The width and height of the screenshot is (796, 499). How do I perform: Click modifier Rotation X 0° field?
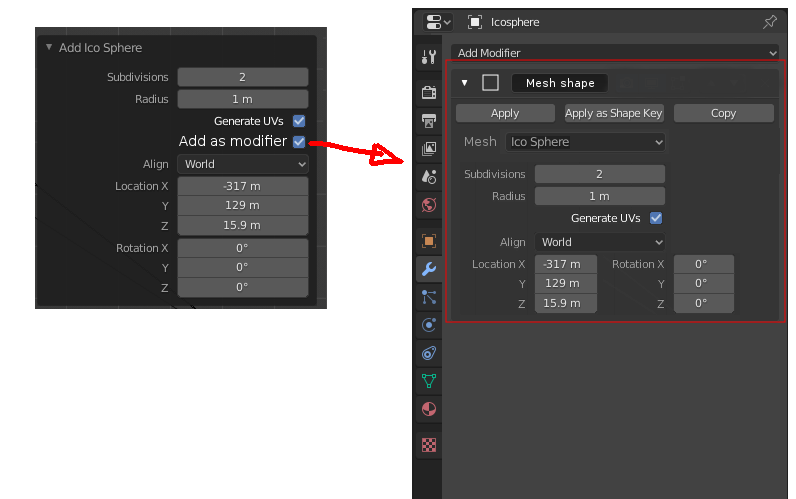pyautogui.click(x=704, y=264)
